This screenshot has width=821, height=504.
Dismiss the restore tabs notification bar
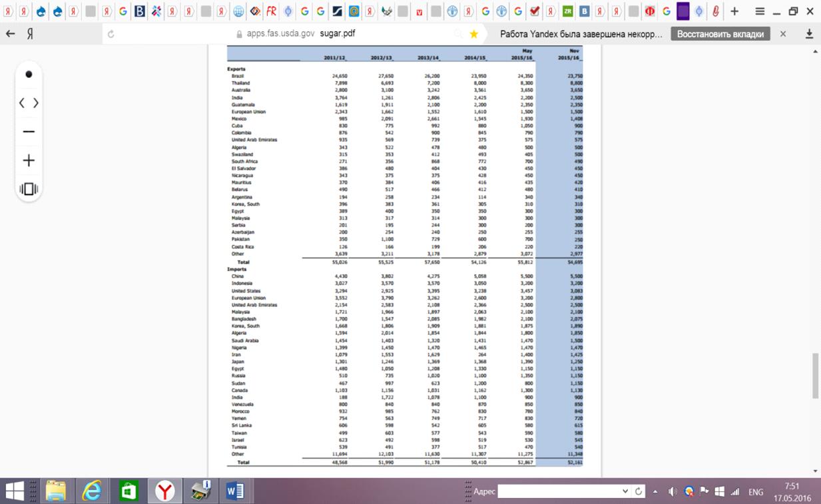pos(783,34)
